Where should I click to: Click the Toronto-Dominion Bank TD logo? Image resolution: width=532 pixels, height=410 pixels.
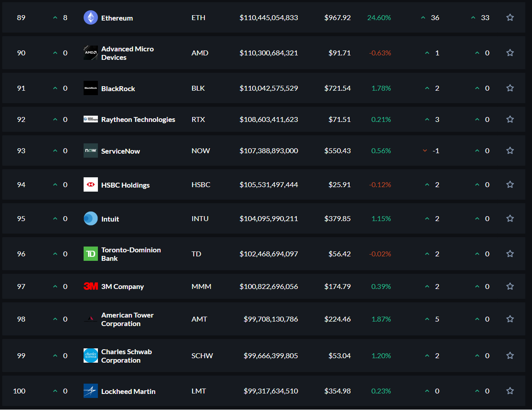91,254
